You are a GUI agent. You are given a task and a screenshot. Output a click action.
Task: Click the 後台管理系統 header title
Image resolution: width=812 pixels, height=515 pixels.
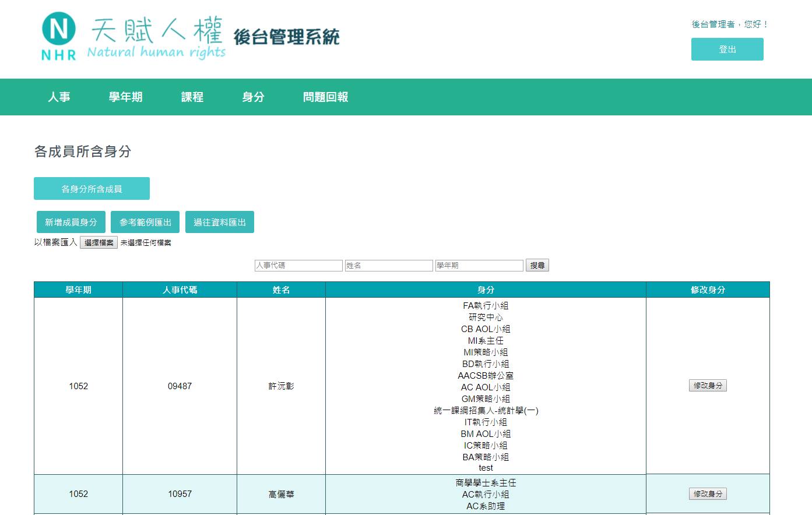click(286, 37)
